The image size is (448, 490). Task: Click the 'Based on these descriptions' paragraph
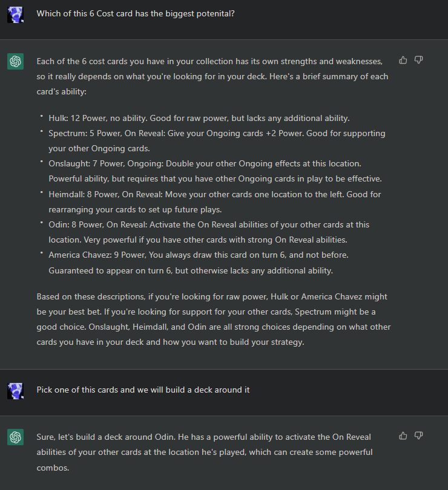[213, 319]
